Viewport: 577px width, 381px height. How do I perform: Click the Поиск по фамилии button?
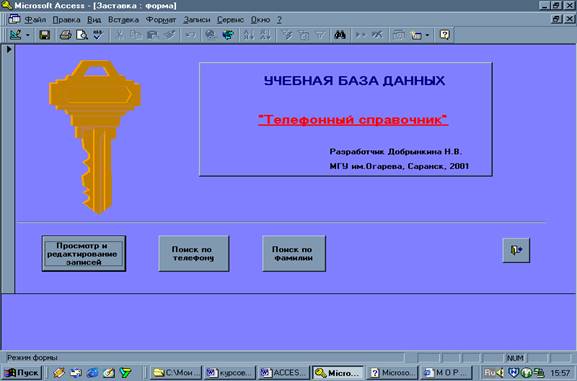pos(294,254)
